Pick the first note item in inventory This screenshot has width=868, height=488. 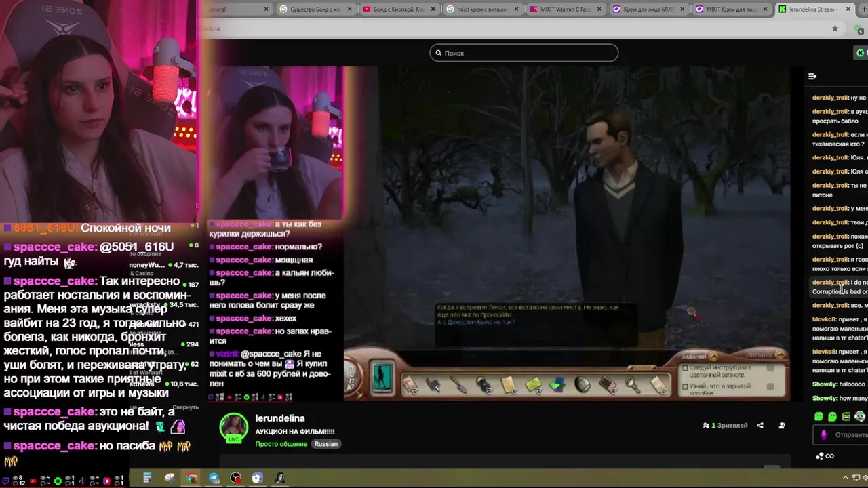(411, 385)
